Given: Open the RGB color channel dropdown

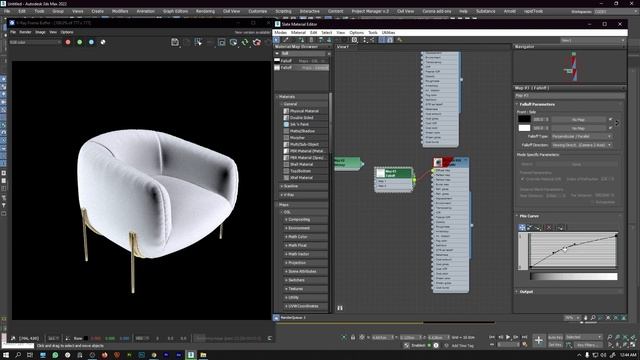Looking at the screenshot, I should (x=35, y=42).
